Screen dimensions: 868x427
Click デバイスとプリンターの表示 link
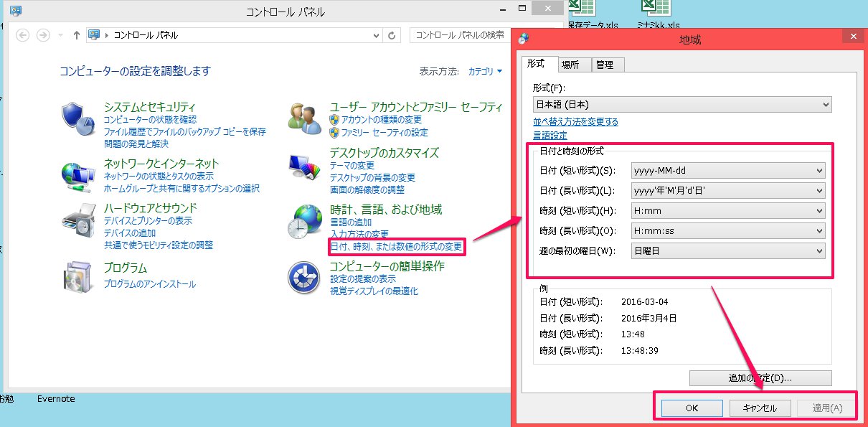coord(148,220)
